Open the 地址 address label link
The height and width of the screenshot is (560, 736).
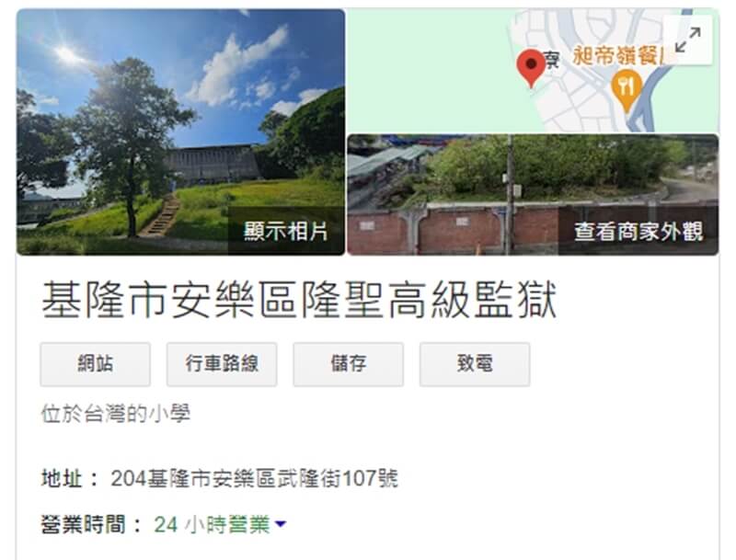pyautogui.click(x=62, y=478)
